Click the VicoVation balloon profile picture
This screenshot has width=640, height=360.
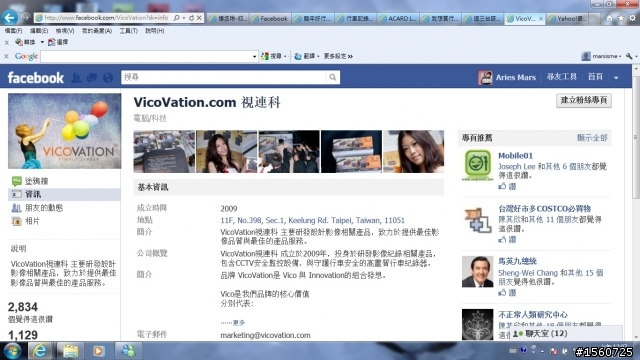coord(64,131)
